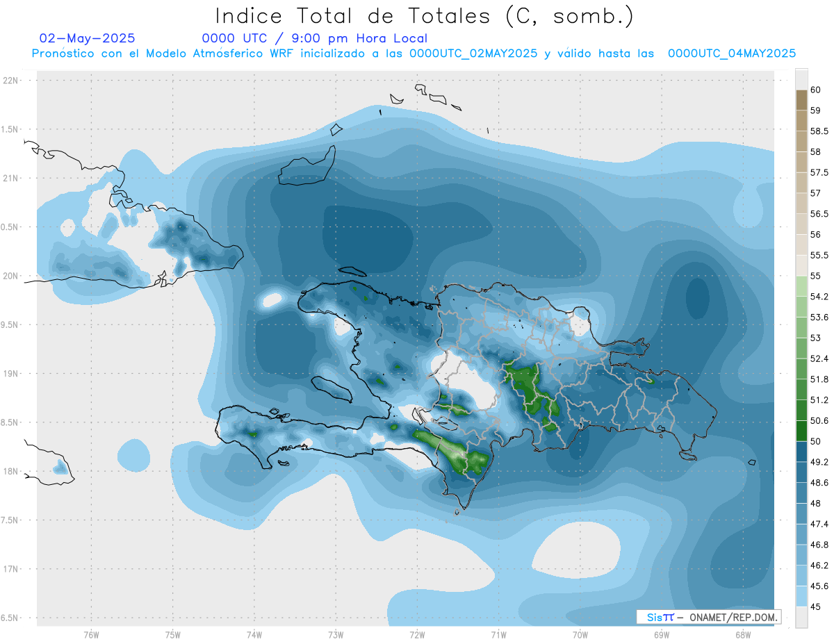The width and height of the screenshot is (834, 644).
Task: Click legend value '45.6'
Action: [x=819, y=586]
